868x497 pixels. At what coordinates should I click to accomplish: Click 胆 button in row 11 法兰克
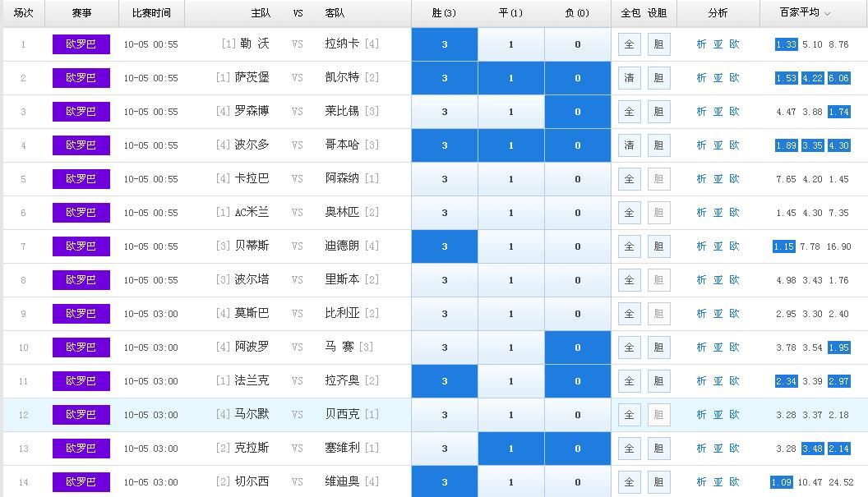658,381
